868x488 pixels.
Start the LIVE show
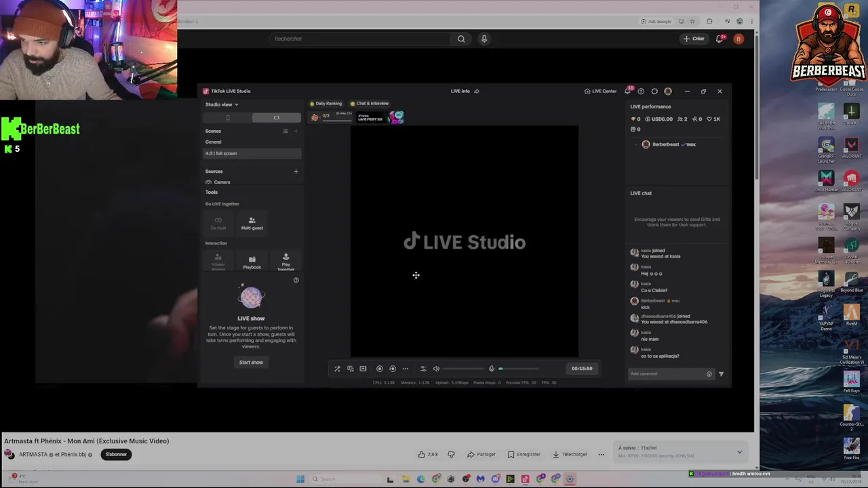coord(251,363)
